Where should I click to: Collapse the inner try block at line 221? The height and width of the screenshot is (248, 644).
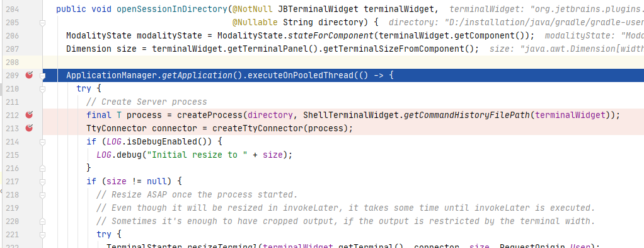[x=42, y=234]
